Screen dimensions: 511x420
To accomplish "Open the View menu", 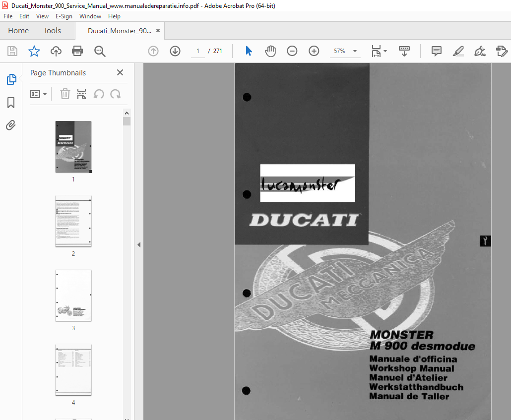I will 42,16.
